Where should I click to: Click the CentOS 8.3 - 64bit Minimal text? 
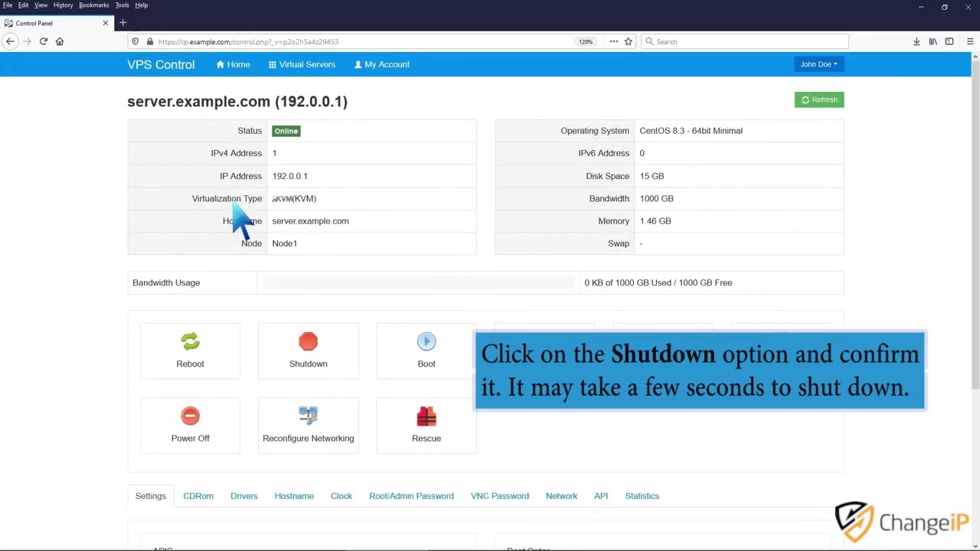click(691, 131)
